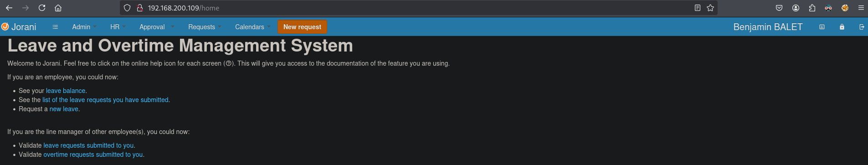Expand the Approval dropdown menu
This screenshot has height=165, width=868.
click(x=157, y=27)
